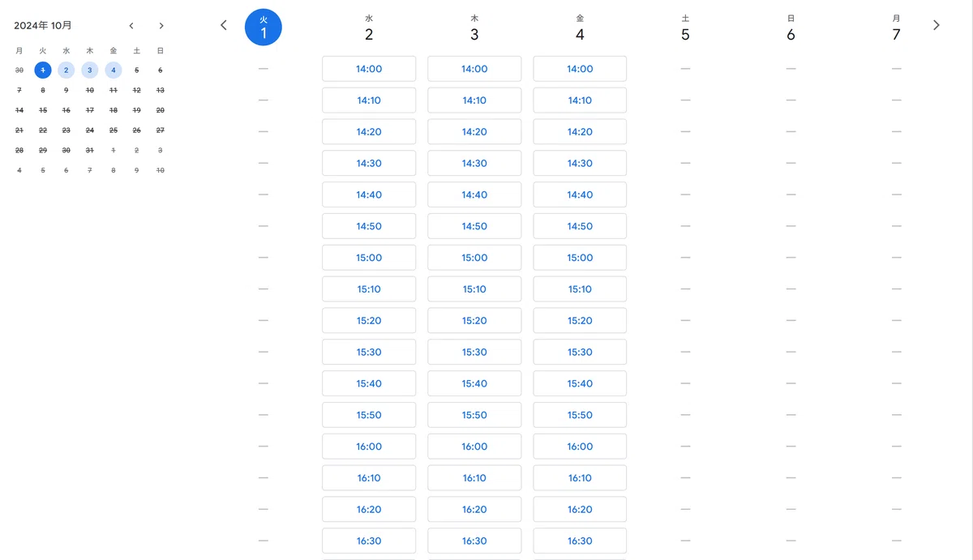
Task: Book the 15:00 slot on Friday
Action: 580,258
